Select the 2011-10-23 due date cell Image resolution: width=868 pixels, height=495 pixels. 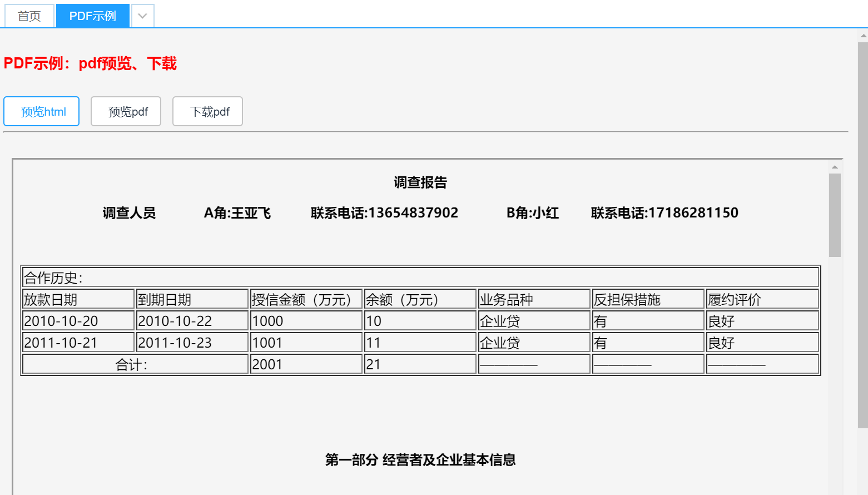click(192, 343)
